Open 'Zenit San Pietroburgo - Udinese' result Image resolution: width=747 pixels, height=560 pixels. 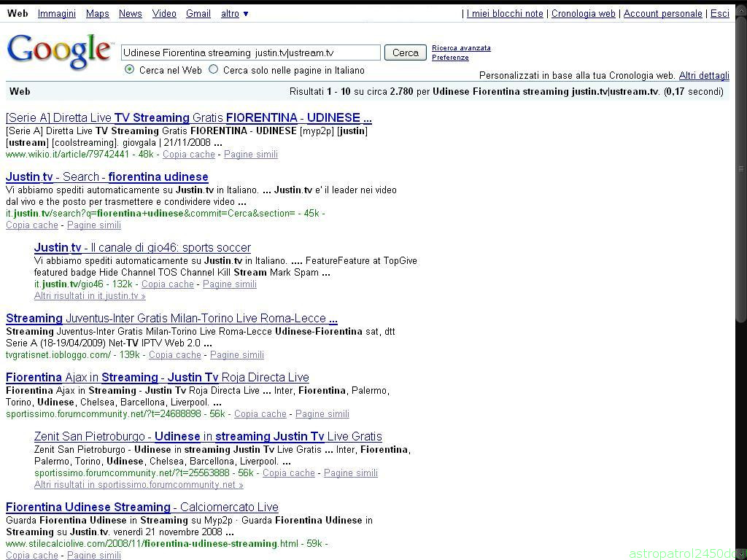click(x=208, y=436)
